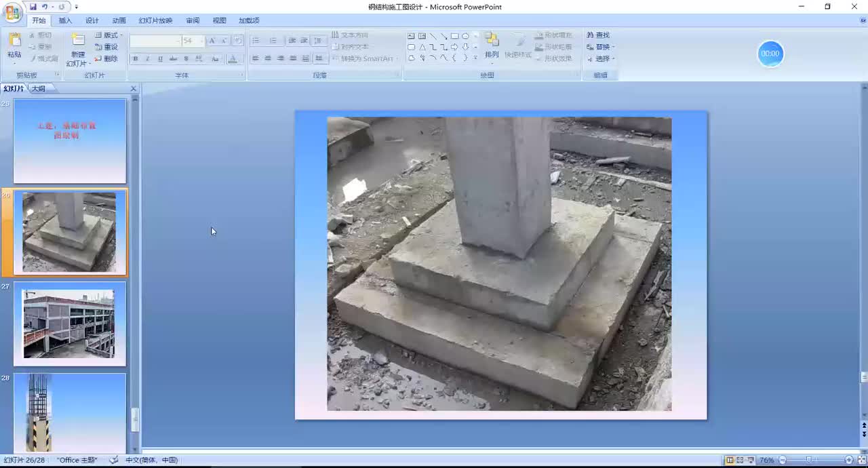Select the oval shape in shapes gallery
The width and height of the screenshot is (868, 468).
(x=465, y=36)
